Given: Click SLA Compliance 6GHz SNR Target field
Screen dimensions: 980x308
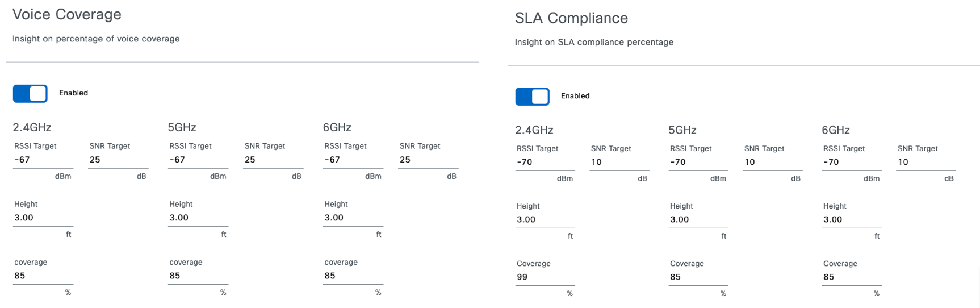Looking at the screenshot, I should (925, 163).
